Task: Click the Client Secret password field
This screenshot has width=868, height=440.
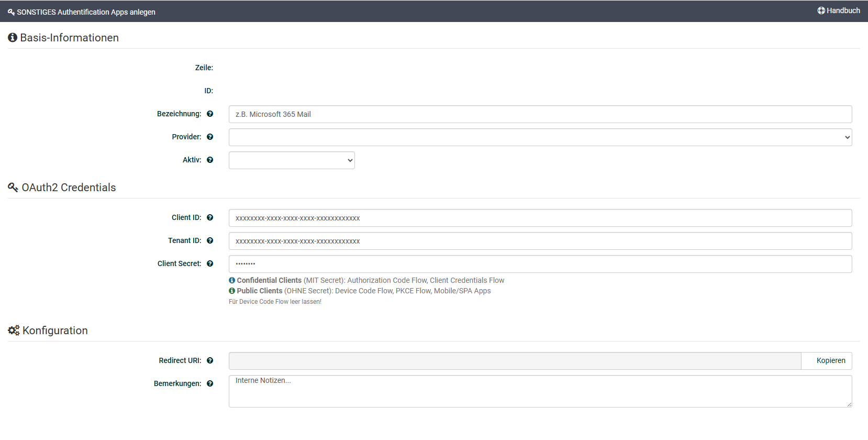Action: (x=540, y=264)
